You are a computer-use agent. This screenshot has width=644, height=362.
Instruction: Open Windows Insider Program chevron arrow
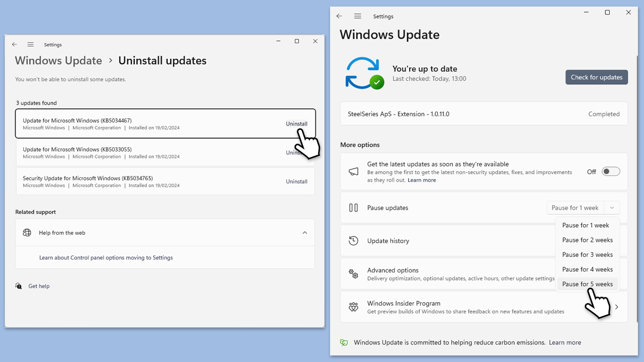point(617,307)
